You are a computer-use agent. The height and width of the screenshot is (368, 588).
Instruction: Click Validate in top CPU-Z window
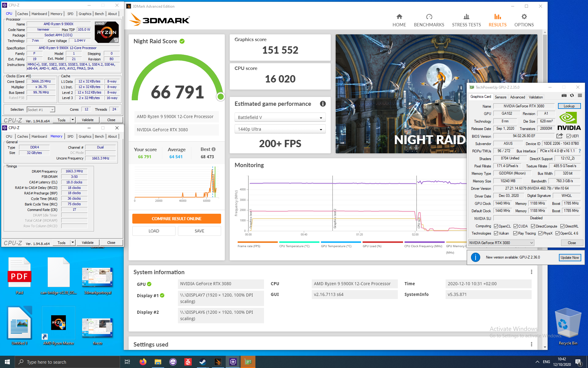pos(88,120)
